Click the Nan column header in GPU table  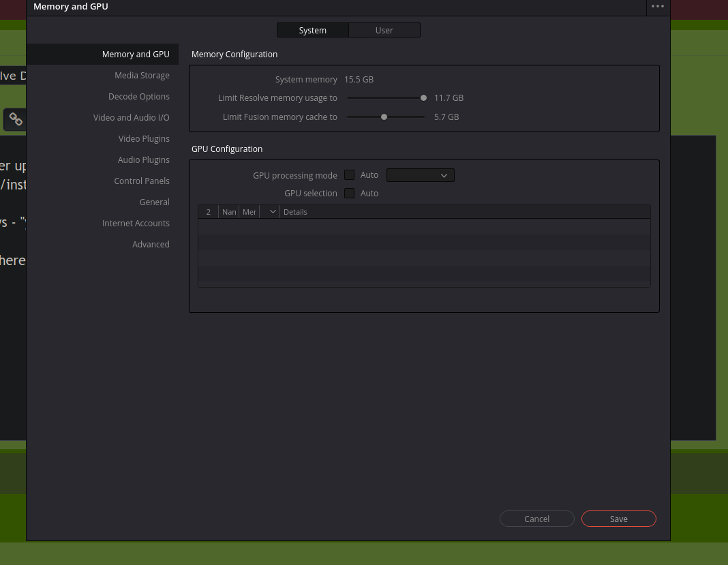tap(229, 212)
